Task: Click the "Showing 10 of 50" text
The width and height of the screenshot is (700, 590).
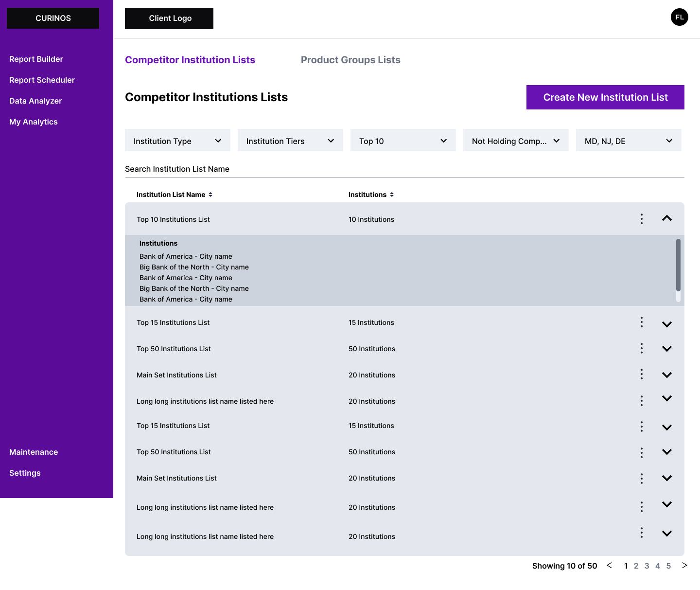Action: click(x=564, y=566)
